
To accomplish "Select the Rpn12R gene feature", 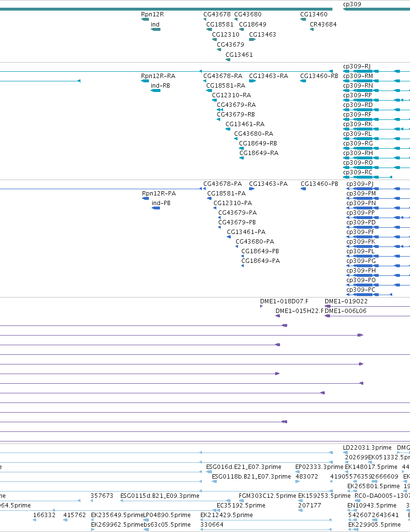I will click(145, 19).
